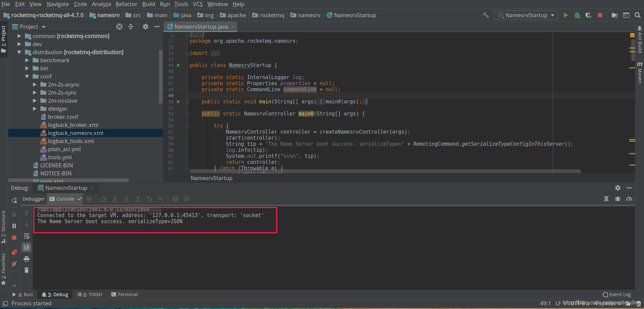
Task: Rerun NamesrvStartup in the debug panel
Action: coord(14,200)
